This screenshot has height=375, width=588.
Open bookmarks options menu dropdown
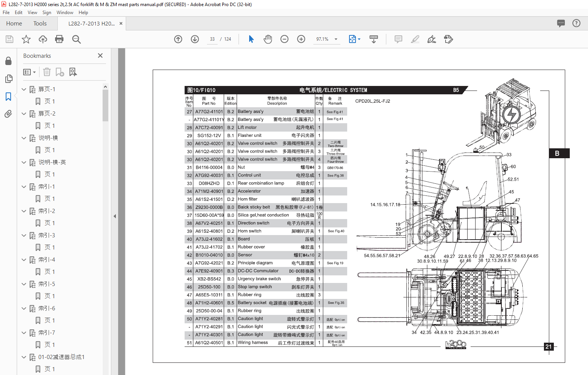point(29,72)
